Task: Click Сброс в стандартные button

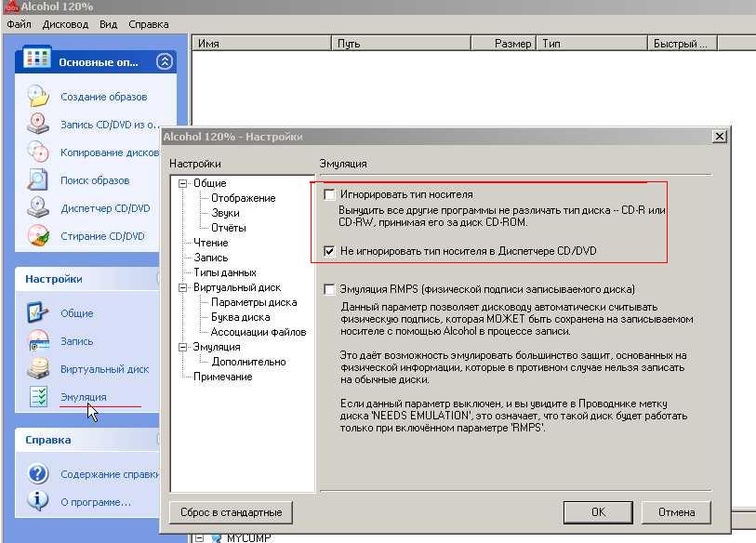Action: [x=231, y=512]
